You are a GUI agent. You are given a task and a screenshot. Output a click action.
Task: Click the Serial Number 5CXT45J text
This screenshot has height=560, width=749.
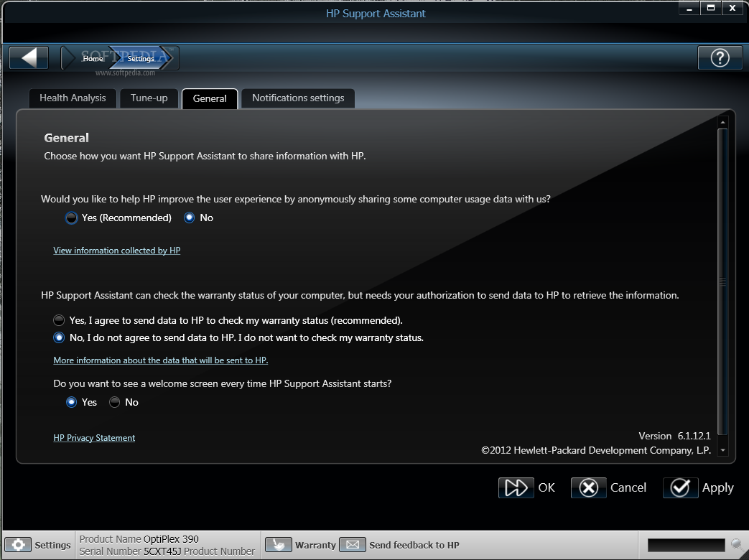coord(131,551)
